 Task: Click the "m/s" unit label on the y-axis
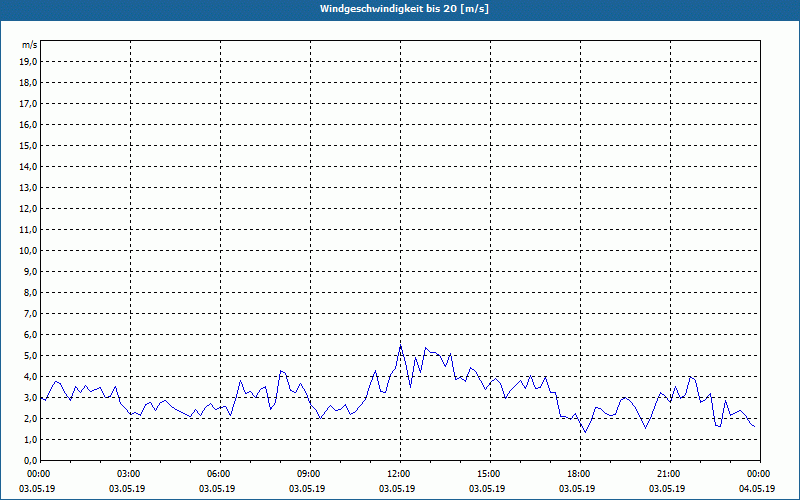(30, 45)
